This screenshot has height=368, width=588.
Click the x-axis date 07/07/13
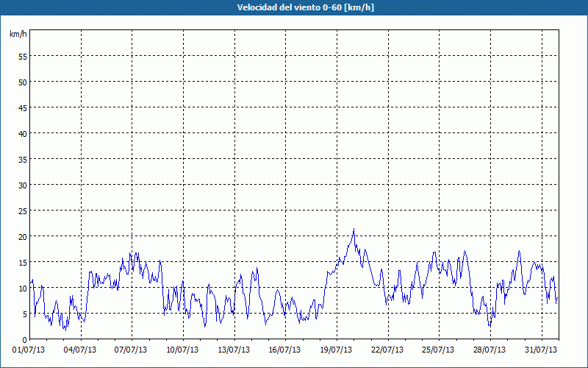tap(131, 350)
